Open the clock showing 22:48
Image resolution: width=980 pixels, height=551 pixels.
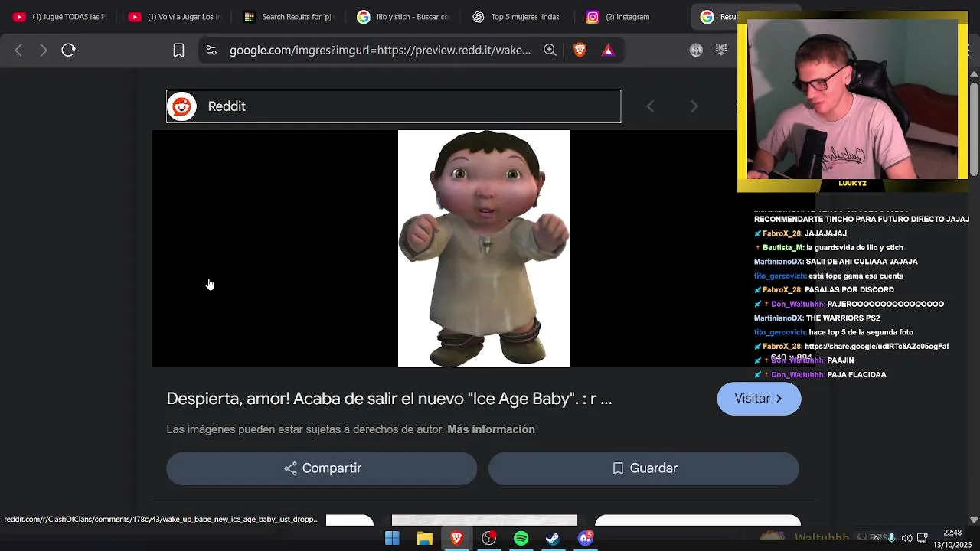click(952, 533)
